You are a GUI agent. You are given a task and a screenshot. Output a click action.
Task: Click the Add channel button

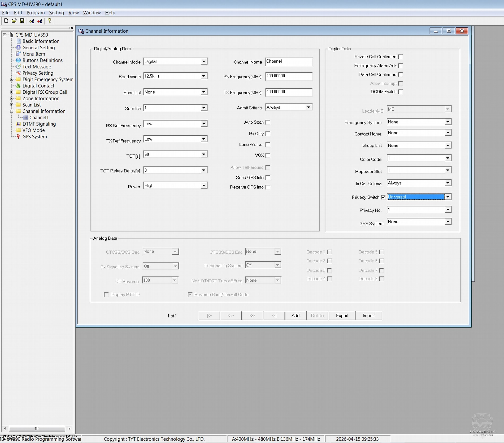295,316
